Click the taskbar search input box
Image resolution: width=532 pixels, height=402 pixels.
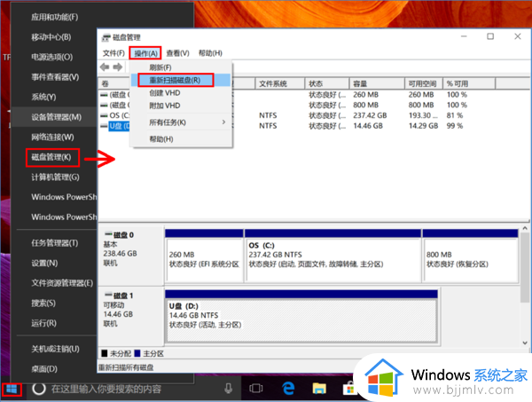point(133,389)
